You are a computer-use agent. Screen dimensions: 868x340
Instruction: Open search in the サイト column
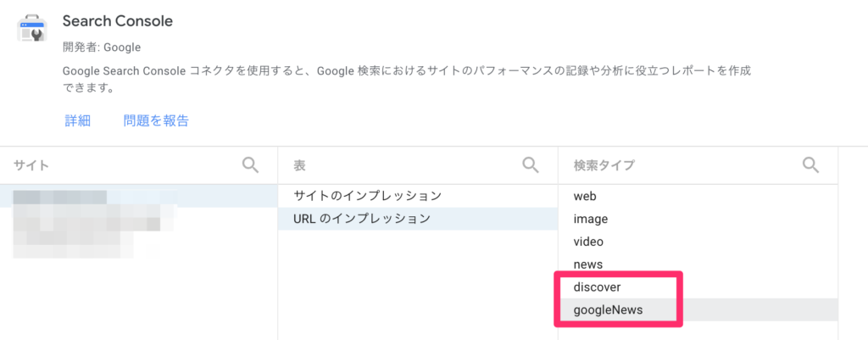[251, 164]
